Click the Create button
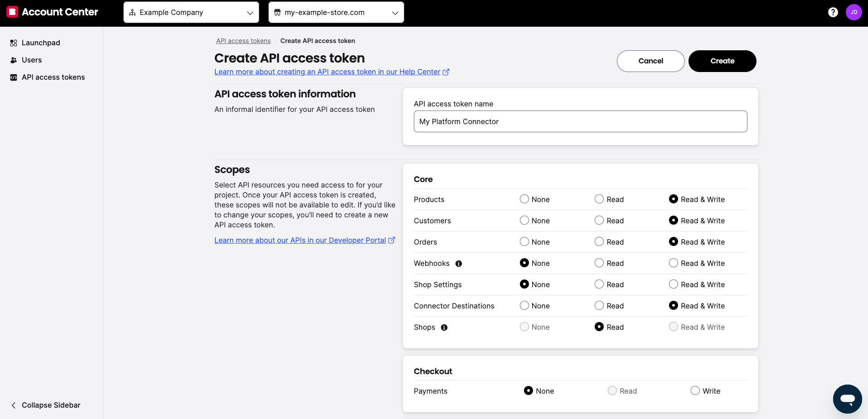The image size is (868, 419). coord(722,61)
